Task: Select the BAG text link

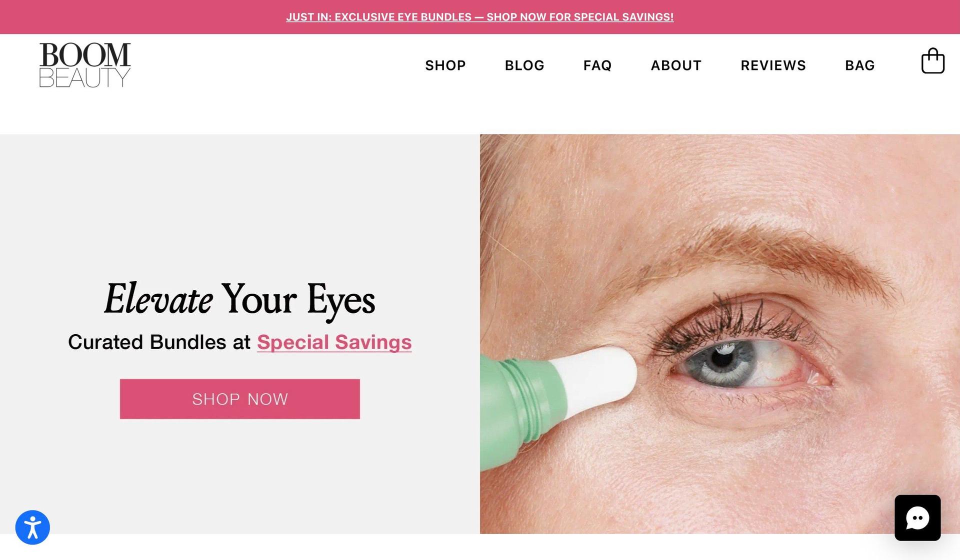Action: [860, 65]
